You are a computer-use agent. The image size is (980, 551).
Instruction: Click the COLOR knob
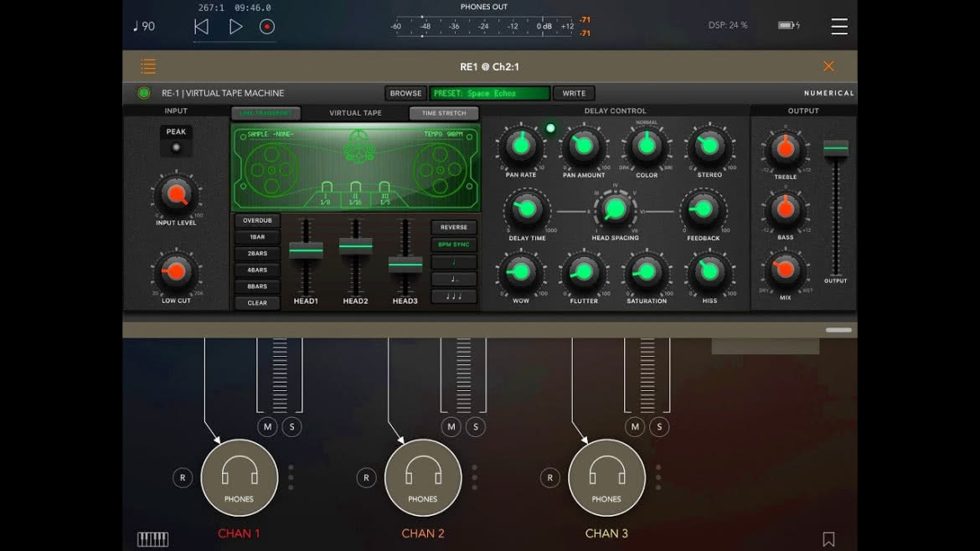(647, 147)
